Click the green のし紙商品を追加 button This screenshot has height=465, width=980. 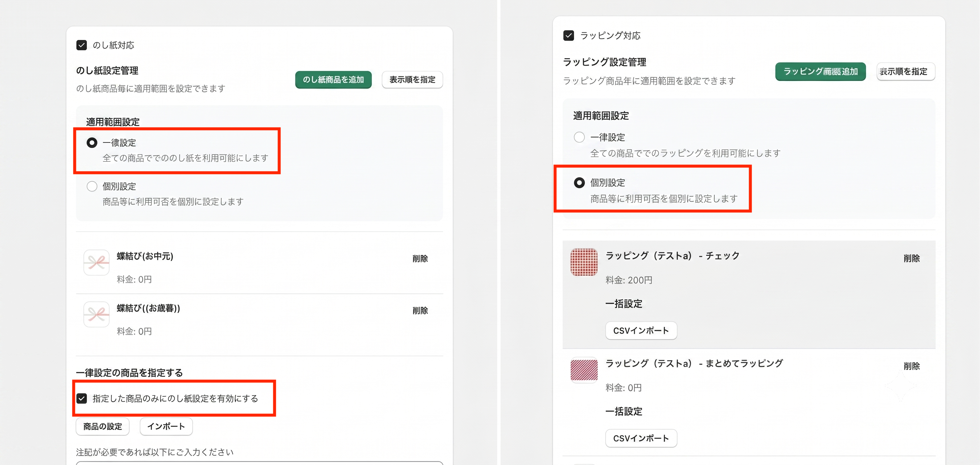333,80
